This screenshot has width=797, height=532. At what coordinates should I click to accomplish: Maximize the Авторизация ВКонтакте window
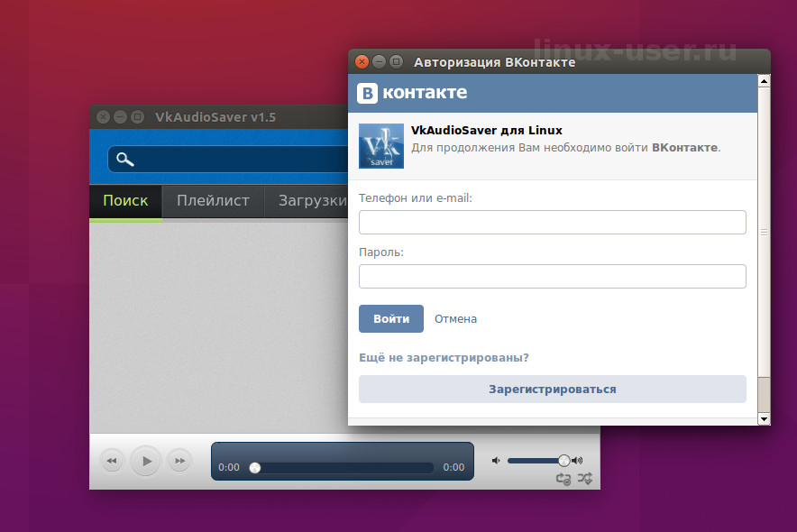click(396, 62)
